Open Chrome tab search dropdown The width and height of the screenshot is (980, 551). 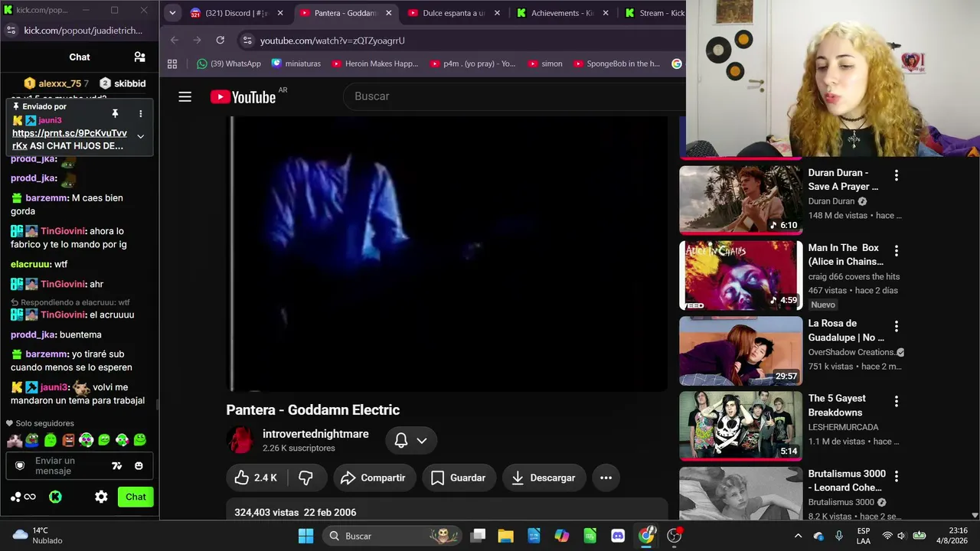coord(172,13)
